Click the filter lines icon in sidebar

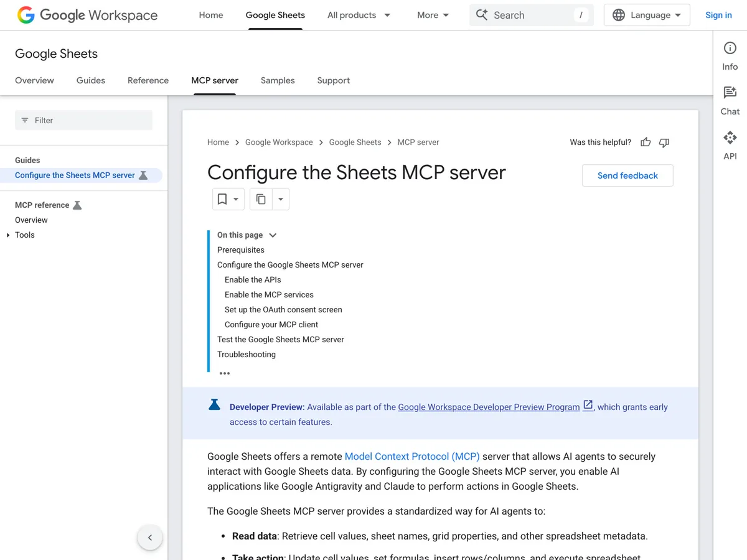25,120
